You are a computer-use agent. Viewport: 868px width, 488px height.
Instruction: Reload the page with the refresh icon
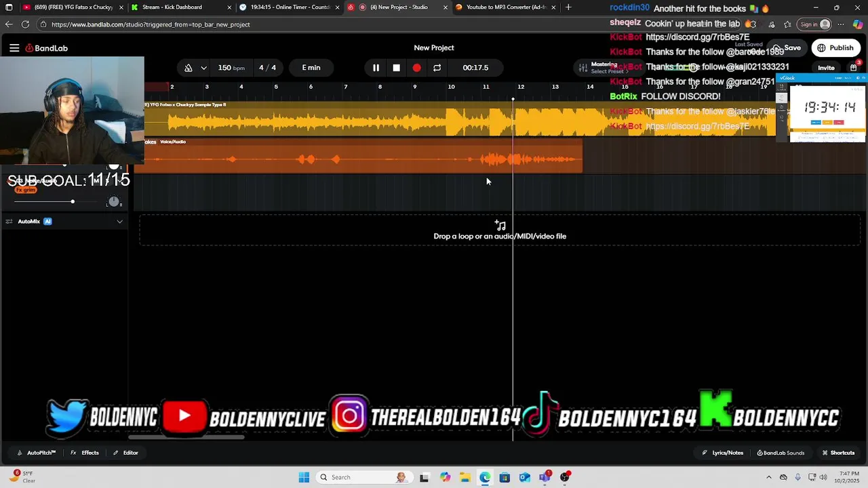[25, 24]
